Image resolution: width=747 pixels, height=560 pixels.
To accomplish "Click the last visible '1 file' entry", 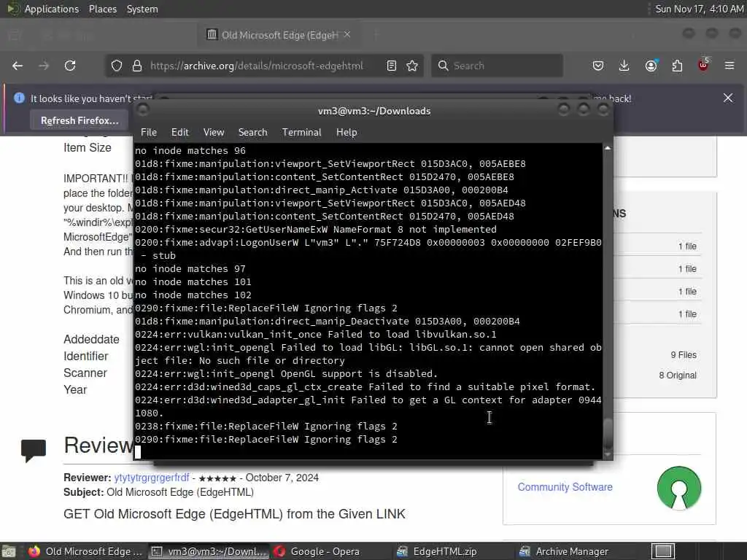I will pyautogui.click(x=687, y=314).
